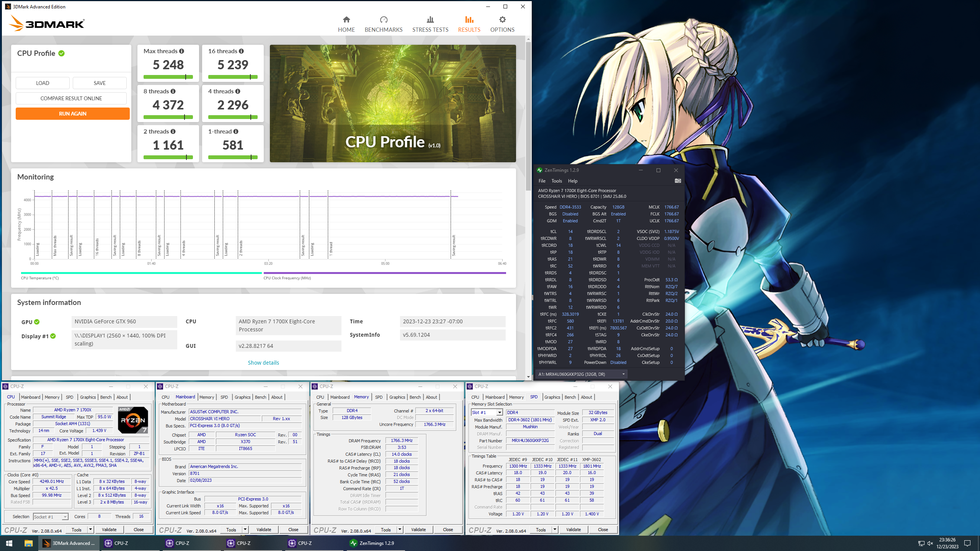Screen dimensions: 980x551
Task: Click green check icon next to GPU
Action: tap(37, 322)
